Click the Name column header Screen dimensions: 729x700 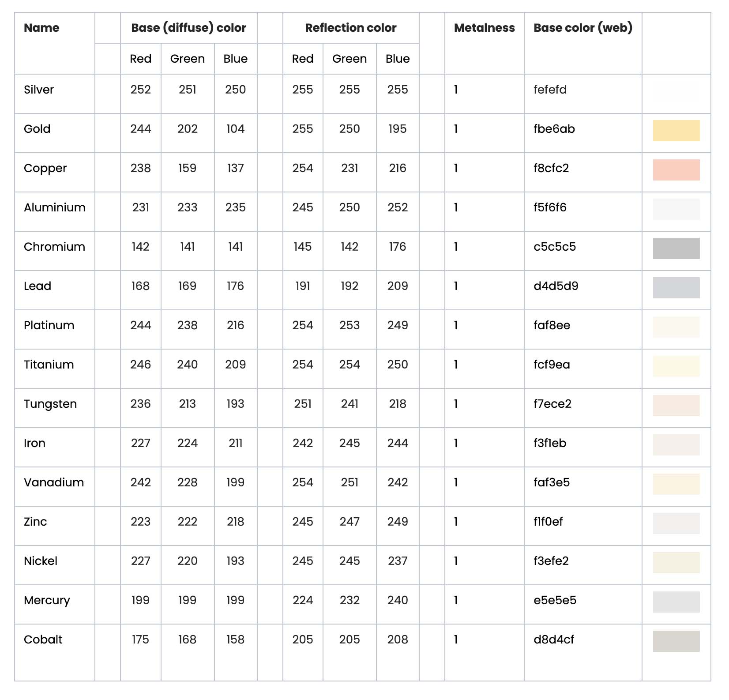pos(41,28)
